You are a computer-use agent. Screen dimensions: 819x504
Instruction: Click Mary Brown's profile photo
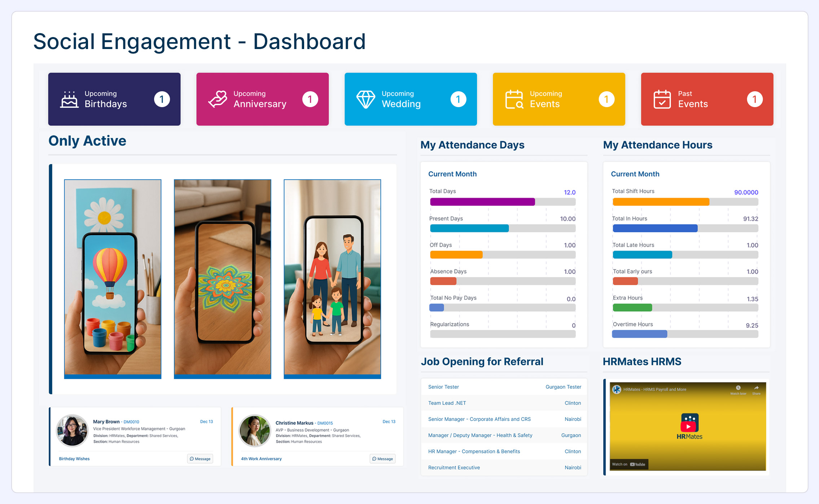click(72, 430)
